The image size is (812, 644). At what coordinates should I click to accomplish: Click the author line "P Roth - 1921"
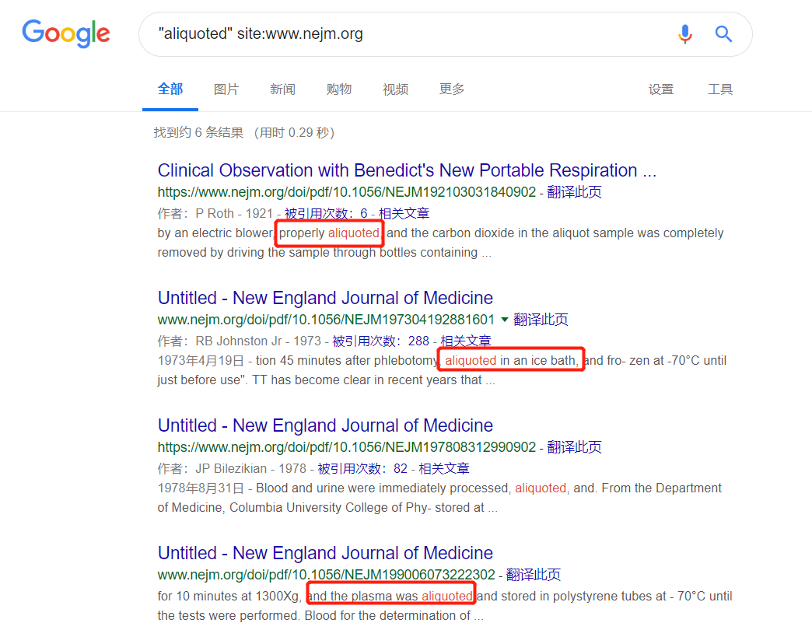coord(233,213)
